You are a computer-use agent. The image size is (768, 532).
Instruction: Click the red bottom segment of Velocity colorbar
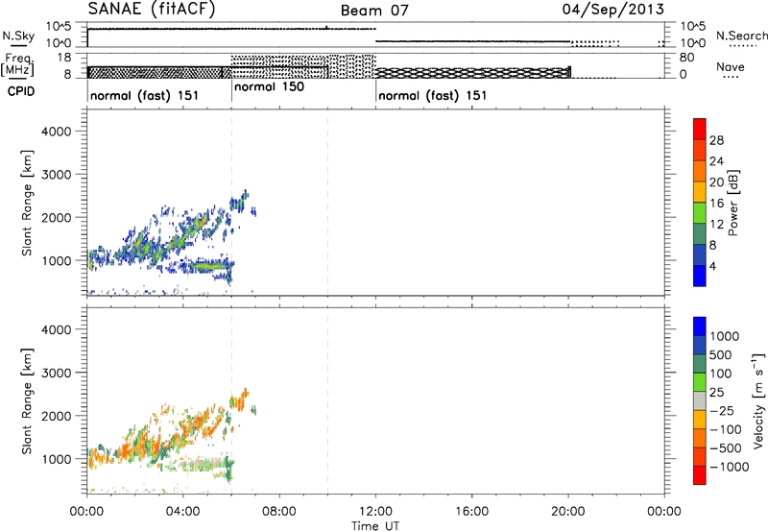click(x=700, y=475)
